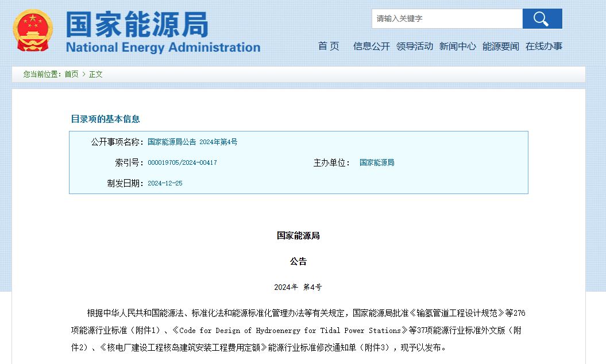606x364 pixels.
Task: Click the large 国家能源局 site title
Action: pyautogui.click(x=137, y=25)
